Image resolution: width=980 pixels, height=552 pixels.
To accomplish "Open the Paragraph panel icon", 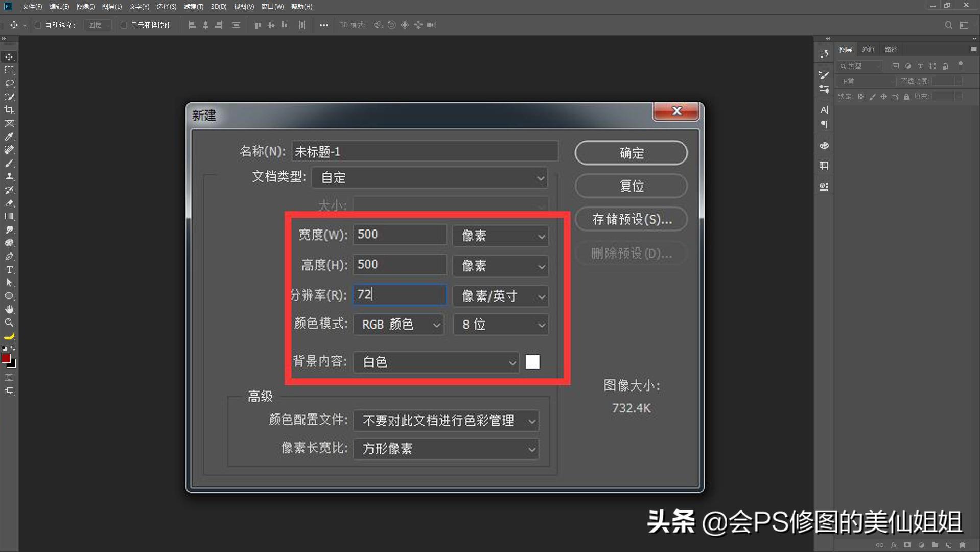I will point(824,124).
